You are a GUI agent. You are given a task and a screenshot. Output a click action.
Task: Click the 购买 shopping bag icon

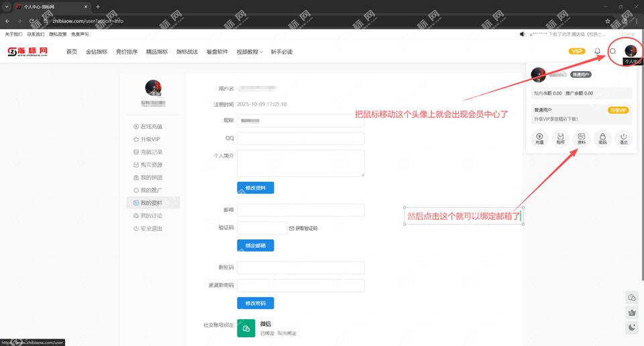pyautogui.click(x=561, y=139)
